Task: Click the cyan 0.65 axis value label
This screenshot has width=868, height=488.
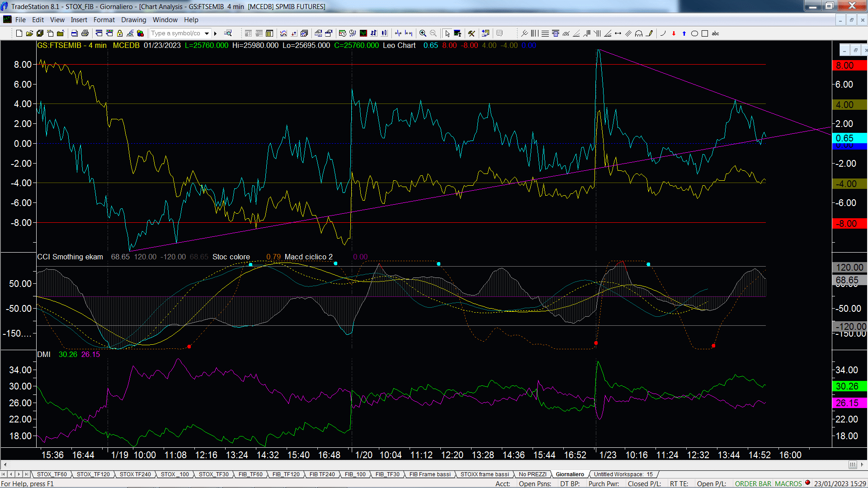Action: coord(849,138)
